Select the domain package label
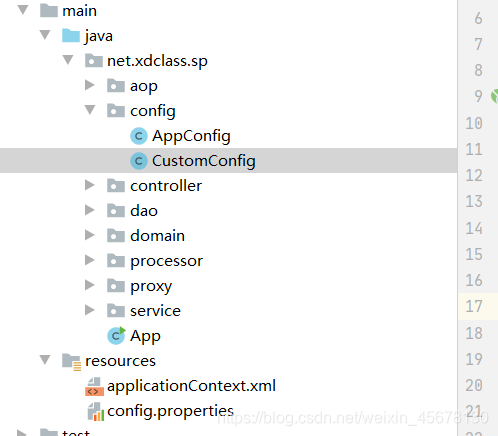 tap(157, 236)
